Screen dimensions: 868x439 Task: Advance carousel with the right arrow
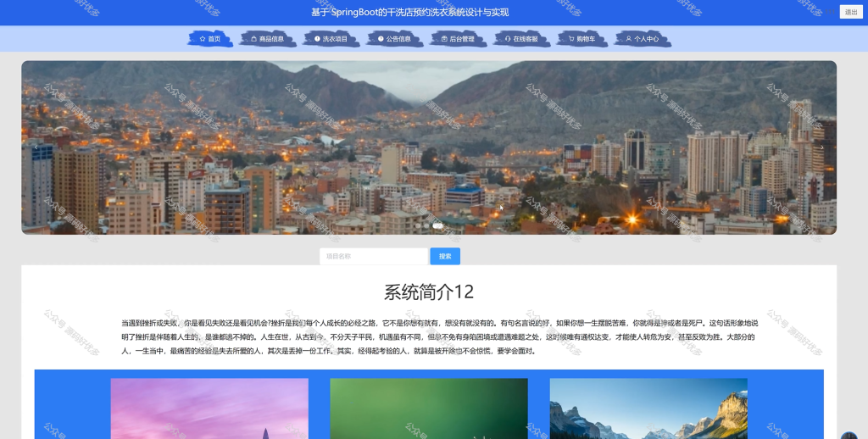point(822,147)
